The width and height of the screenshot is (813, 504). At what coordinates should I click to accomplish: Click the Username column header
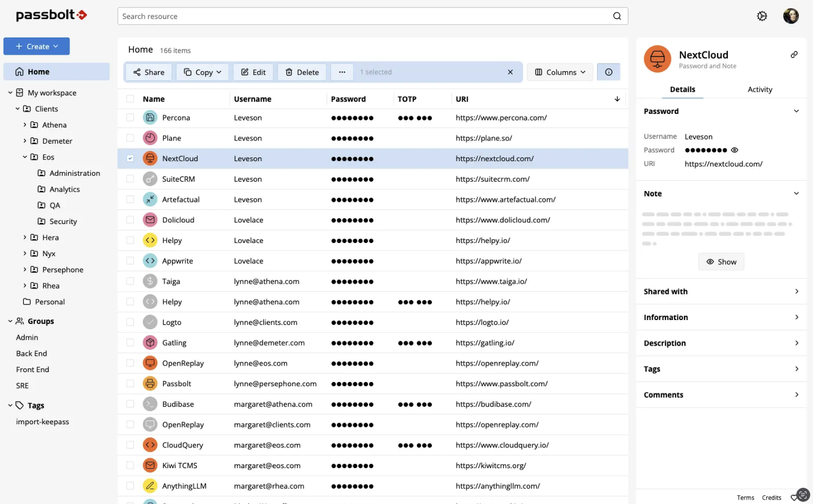252,99
